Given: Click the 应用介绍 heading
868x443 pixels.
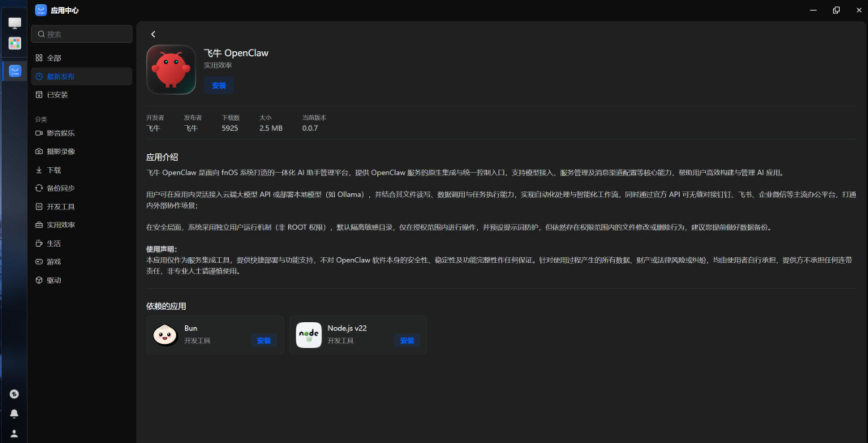Looking at the screenshot, I should (162, 157).
